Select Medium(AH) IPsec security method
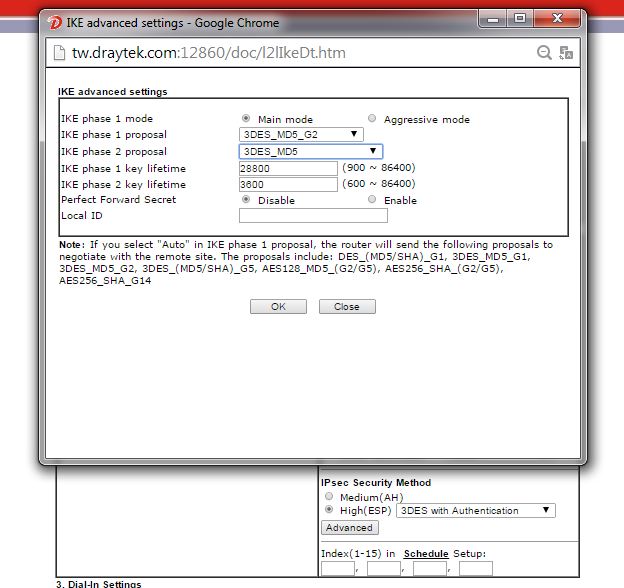The height and width of the screenshot is (588, 624). (x=329, y=497)
